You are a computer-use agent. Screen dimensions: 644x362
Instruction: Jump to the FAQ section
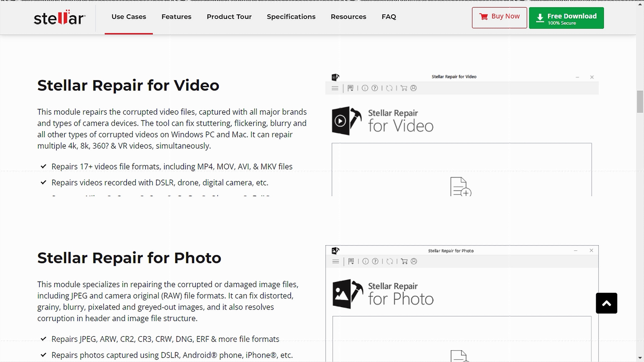pyautogui.click(x=389, y=17)
